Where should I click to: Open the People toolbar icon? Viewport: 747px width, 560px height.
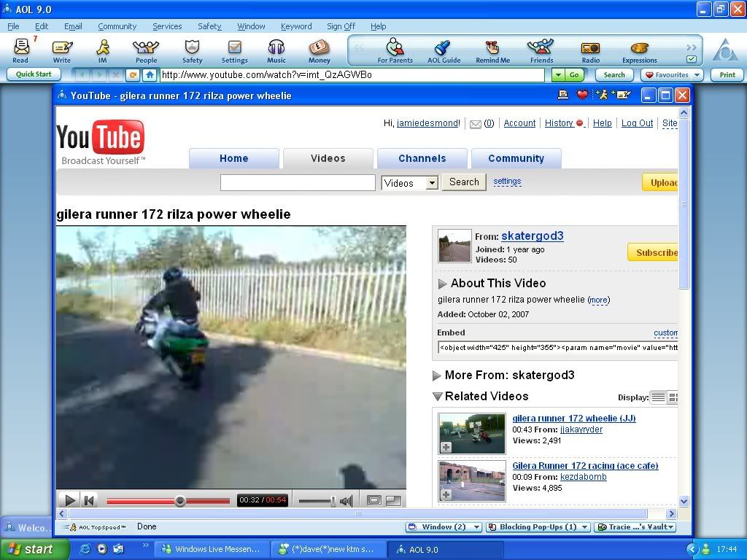click(146, 50)
